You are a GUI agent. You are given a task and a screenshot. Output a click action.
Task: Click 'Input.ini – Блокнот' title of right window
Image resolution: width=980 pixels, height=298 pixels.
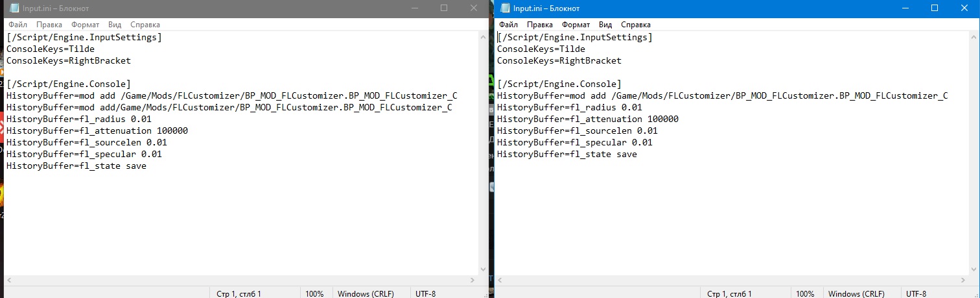coord(546,8)
